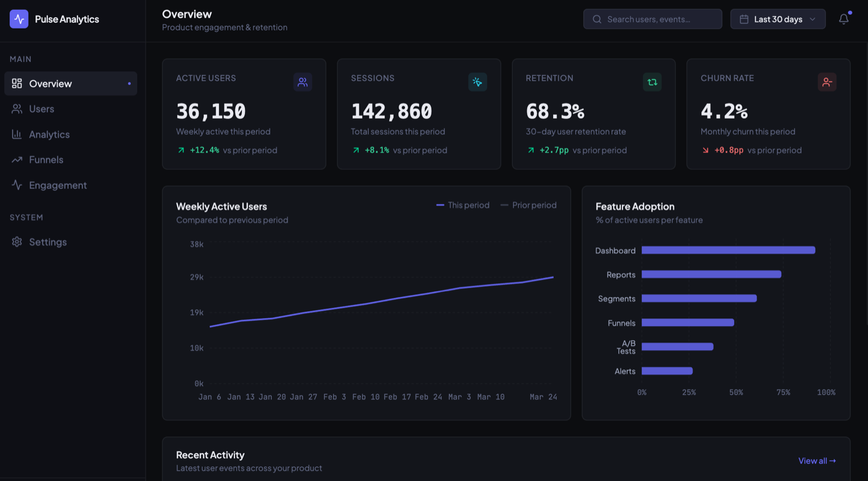The height and width of the screenshot is (481, 868).
Task: Open the Engagement page in sidebar
Action: (71, 185)
